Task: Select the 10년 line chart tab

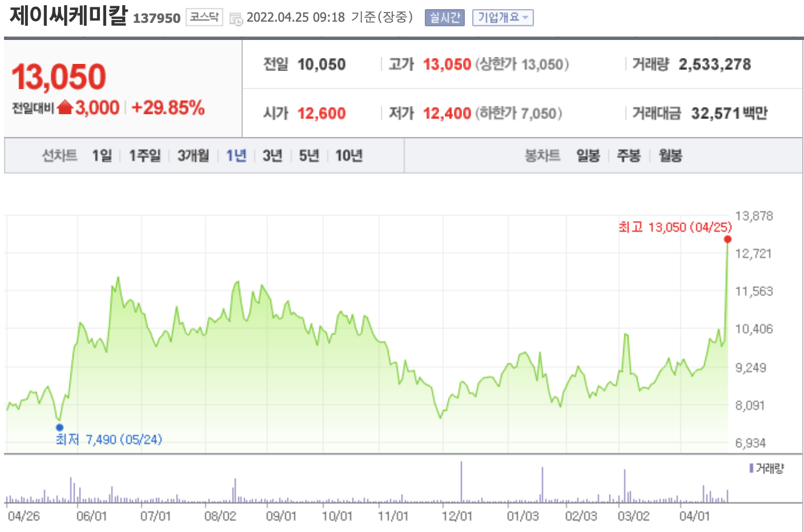Action: 349,155
